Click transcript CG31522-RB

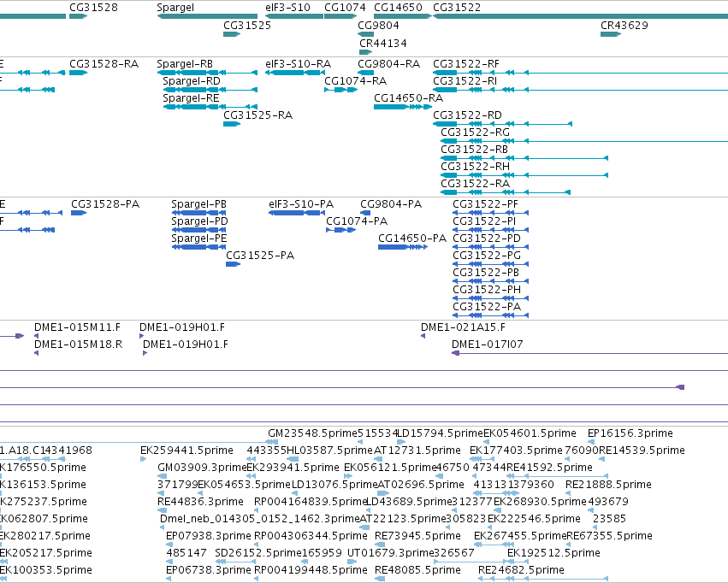524,159
